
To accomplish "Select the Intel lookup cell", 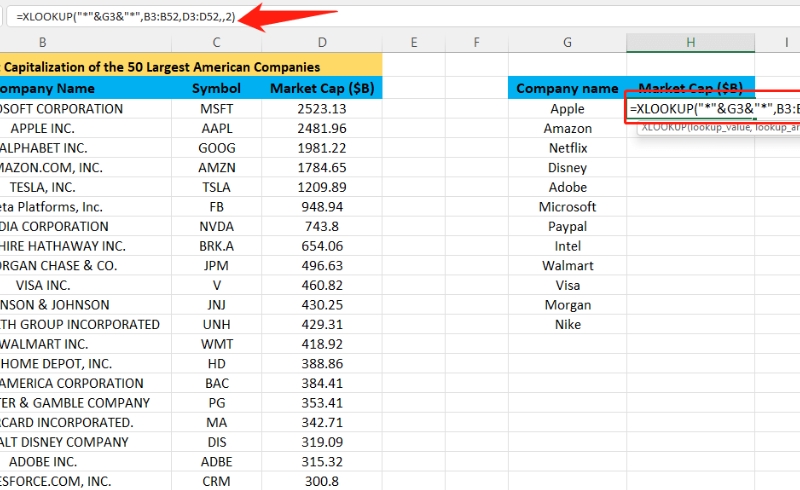I will (567, 246).
